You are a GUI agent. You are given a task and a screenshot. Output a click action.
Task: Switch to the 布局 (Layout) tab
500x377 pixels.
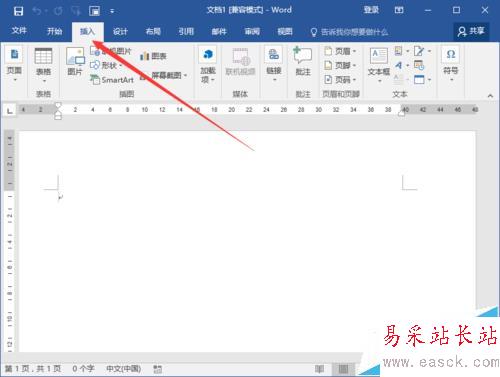pos(153,32)
